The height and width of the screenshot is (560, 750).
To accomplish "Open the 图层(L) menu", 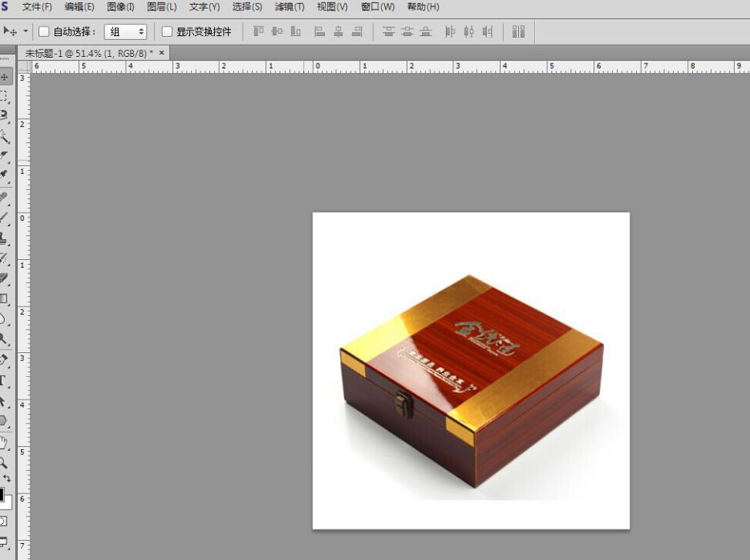I will (161, 7).
